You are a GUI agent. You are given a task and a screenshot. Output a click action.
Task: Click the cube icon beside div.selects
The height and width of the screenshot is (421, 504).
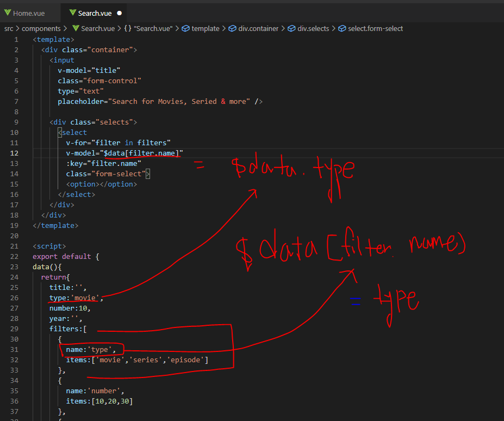tap(291, 28)
